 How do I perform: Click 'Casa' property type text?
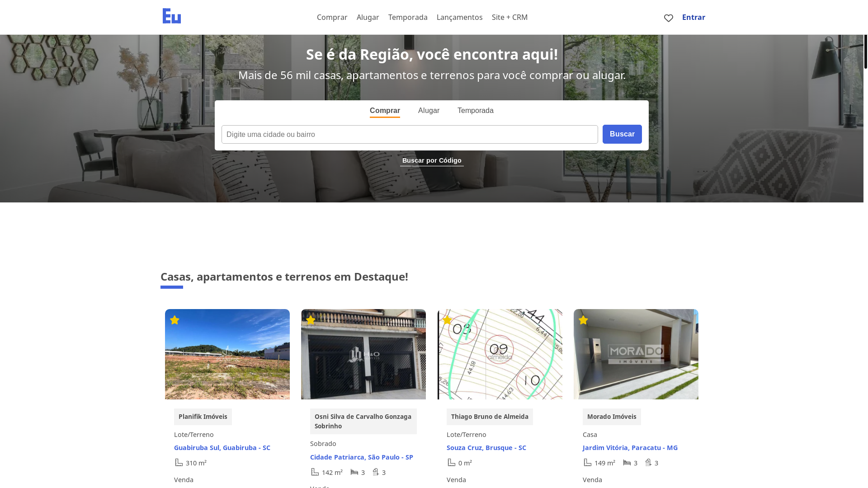pos(590,434)
